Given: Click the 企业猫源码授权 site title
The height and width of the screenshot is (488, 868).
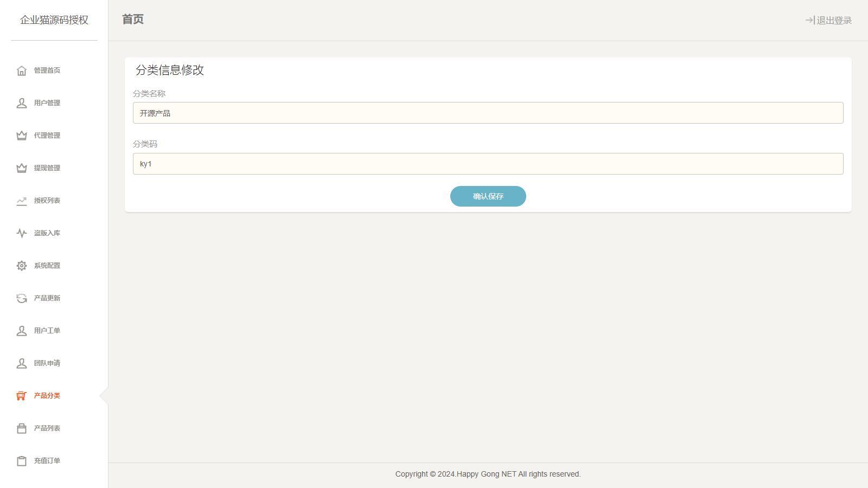Looking at the screenshot, I should pos(54,20).
